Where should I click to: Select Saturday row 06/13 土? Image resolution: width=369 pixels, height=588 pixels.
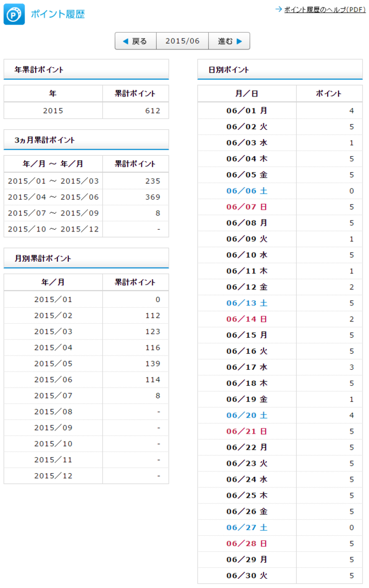pyautogui.click(x=280, y=303)
